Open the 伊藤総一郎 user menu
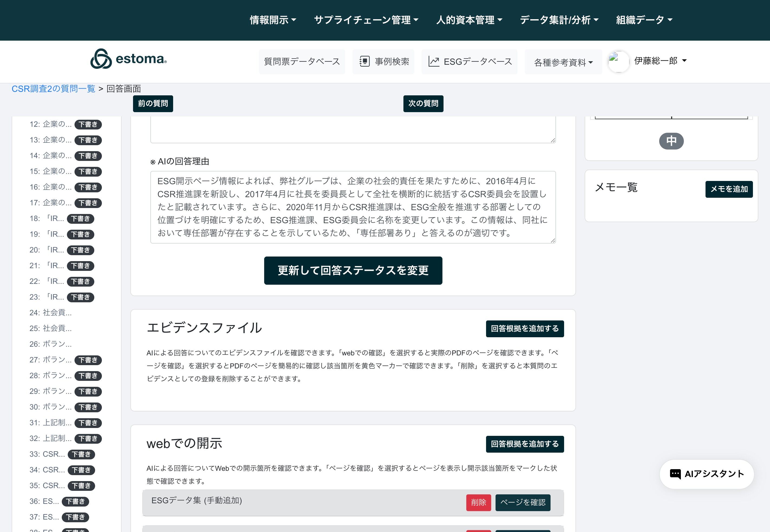This screenshot has width=770, height=532. point(660,61)
